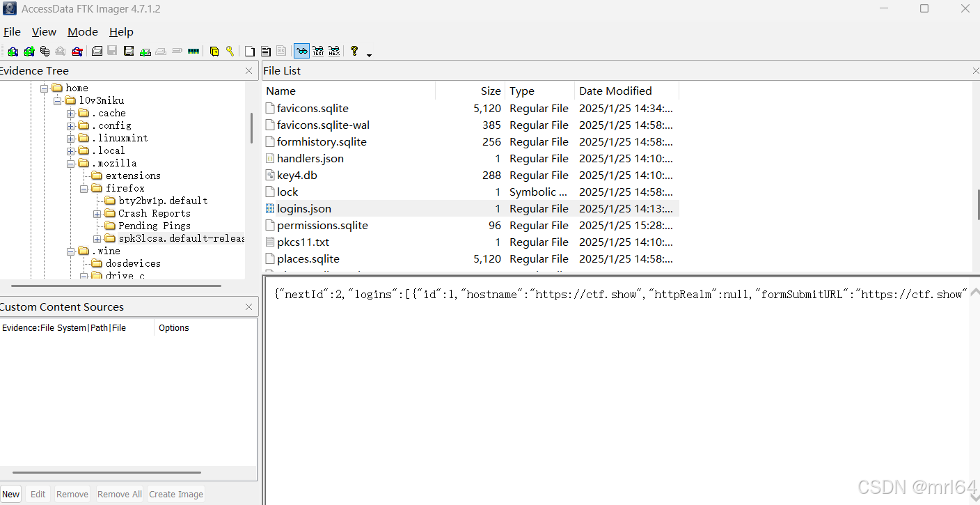
Task: Click the handlers.json file icon
Action: point(271,159)
